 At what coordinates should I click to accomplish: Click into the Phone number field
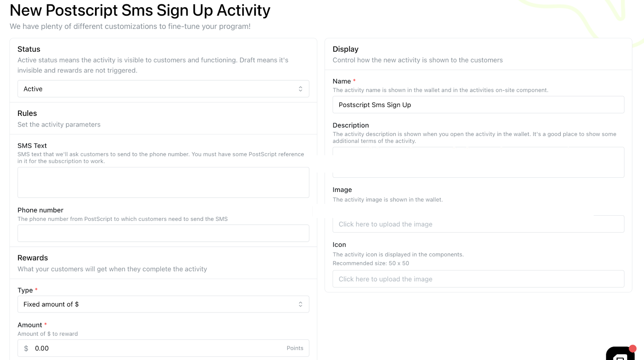[163, 233]
